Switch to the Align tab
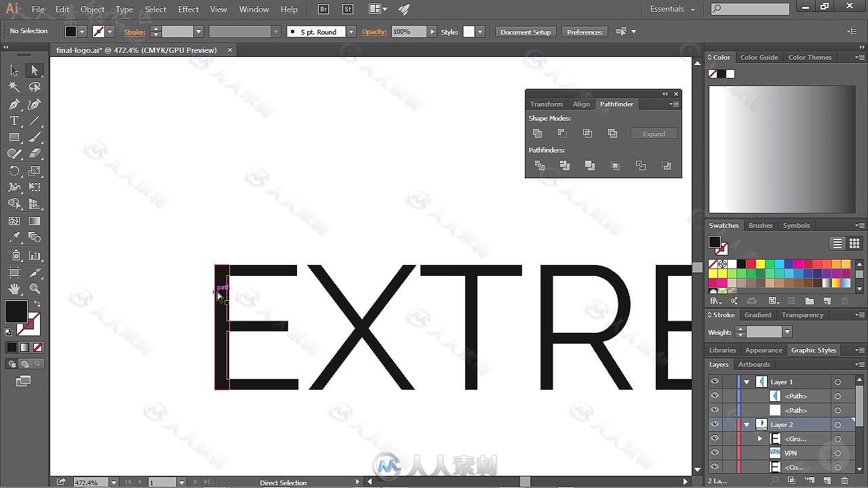The width and height of the screenshot is (868, 488). (581, 104)
